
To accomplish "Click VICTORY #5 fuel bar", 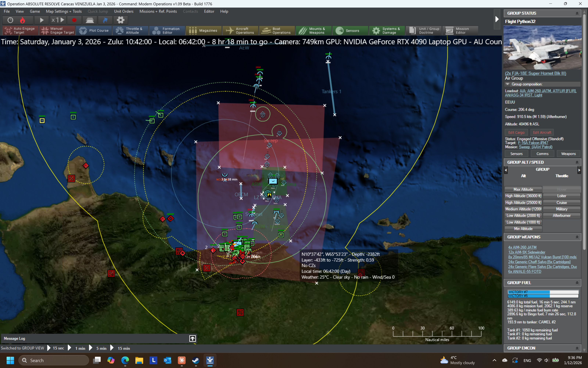I will tap(543, 296).
